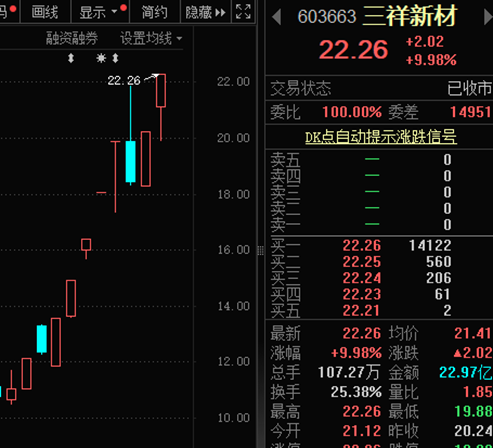
Task: Click 隐藏 to hide the side panel
Action: pos(205,12)
